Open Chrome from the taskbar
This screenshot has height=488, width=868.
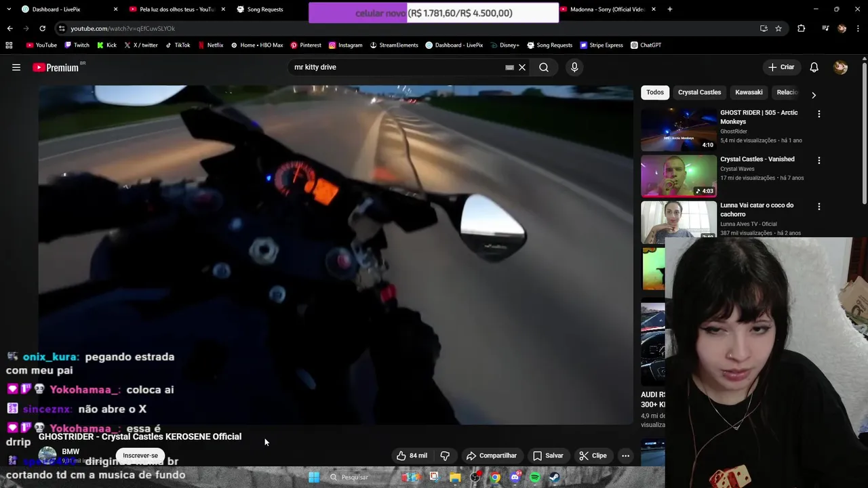(x=495, y=477)
